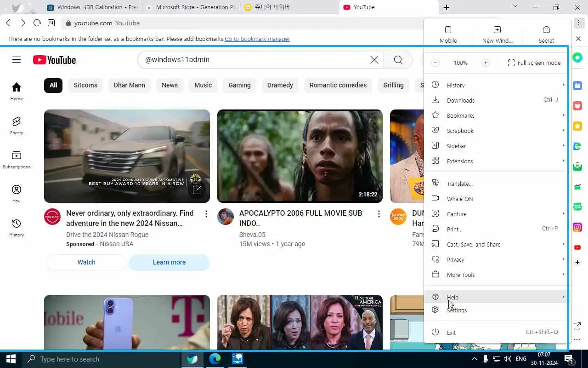Open YouTube guide hamburger menu
Image resolution: width=588 pixels, height=368 pixels.
click(x=17, y=60)
